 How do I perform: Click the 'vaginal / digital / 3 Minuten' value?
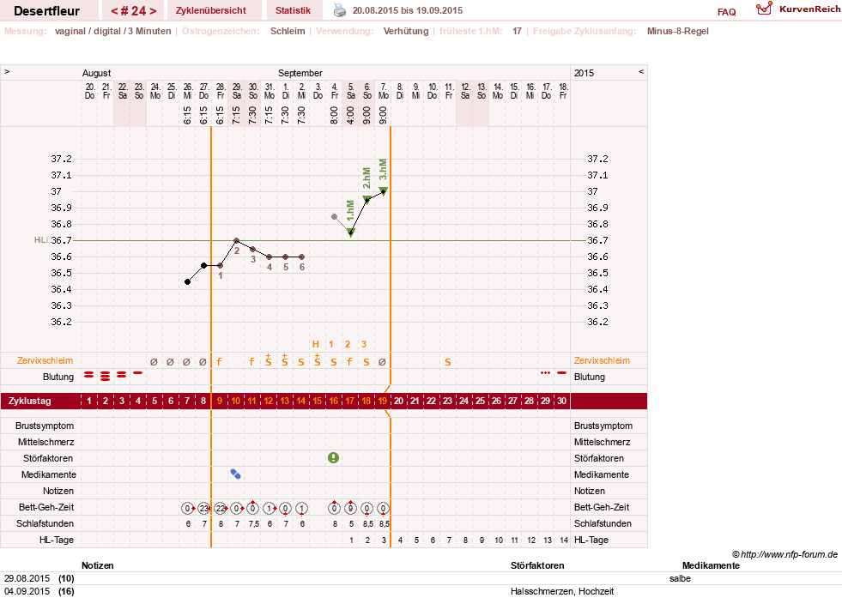click(x=112, y=31)
